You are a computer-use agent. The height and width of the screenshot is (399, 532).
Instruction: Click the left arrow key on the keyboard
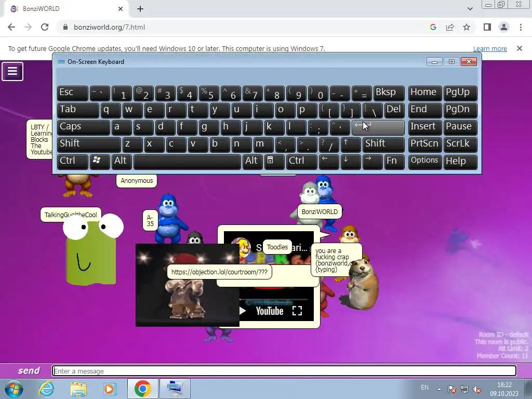tap(329, 161)
